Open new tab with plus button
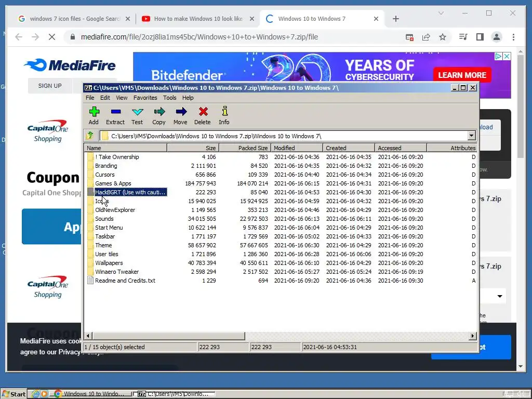The image size is (532, 399). tap(395, 19)
